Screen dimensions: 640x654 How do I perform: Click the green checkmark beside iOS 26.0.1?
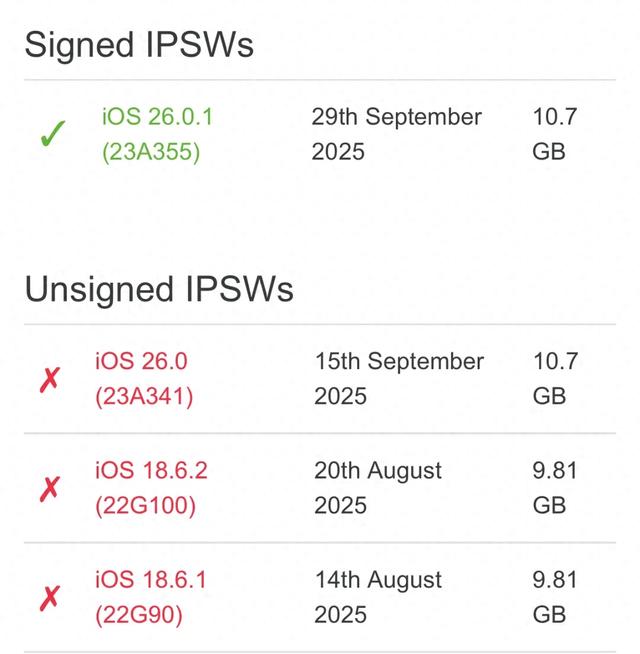(x=53, y=135)
